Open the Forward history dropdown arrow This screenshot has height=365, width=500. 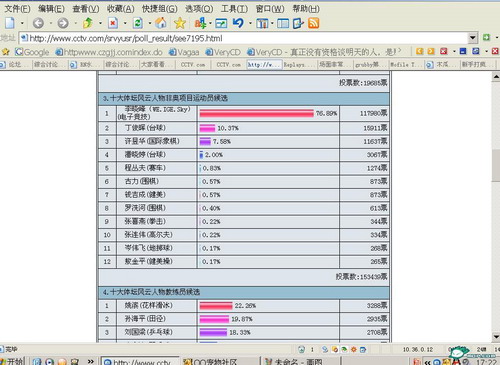tap(76, 23)
